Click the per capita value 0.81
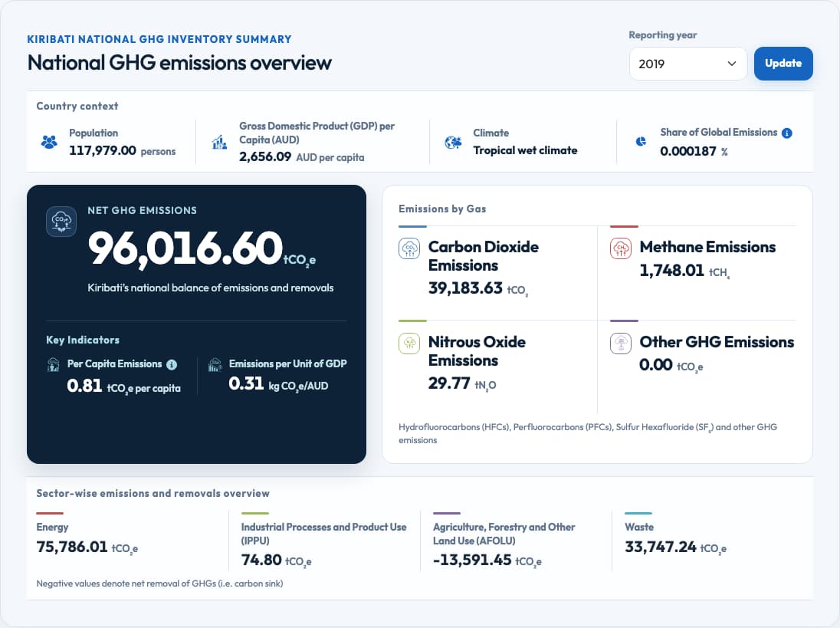 click(x=84, y=386)
